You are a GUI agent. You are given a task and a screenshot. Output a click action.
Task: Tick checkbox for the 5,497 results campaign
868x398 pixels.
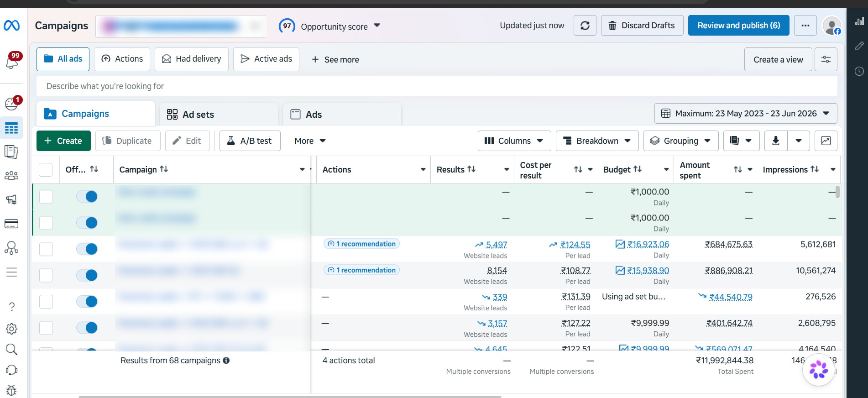coord(46,249)
